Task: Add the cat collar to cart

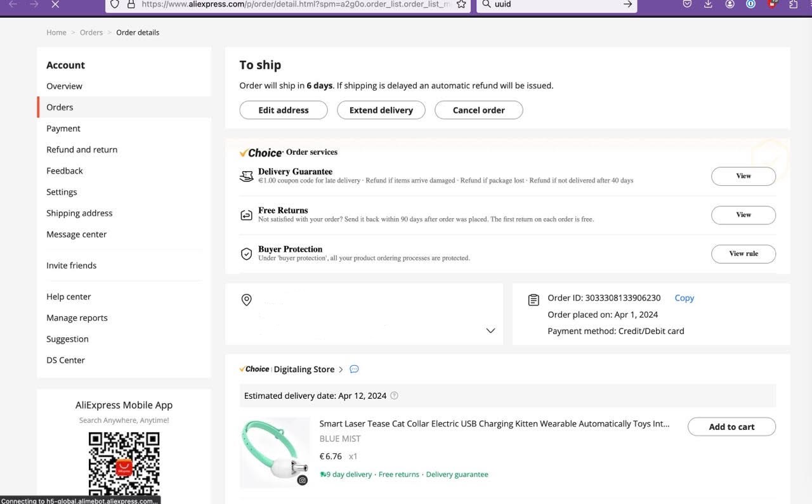Action: pyautogui.click(x=731, y=427)
